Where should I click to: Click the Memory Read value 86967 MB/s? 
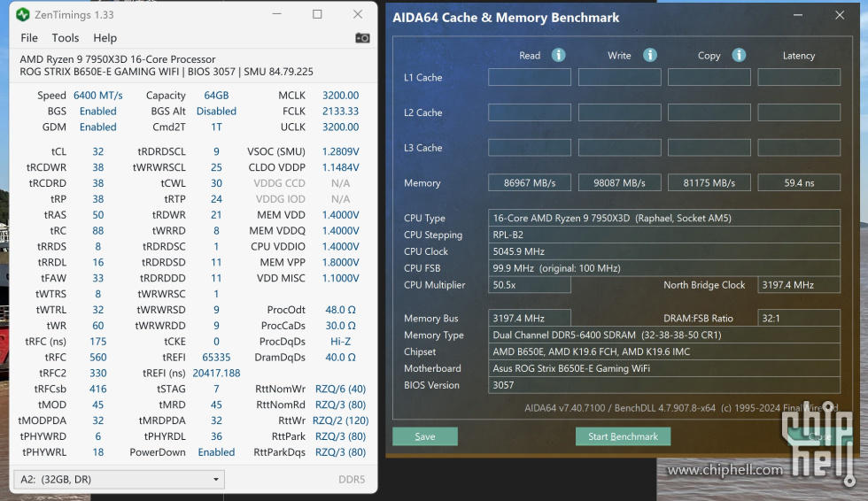tap(530, 182)
